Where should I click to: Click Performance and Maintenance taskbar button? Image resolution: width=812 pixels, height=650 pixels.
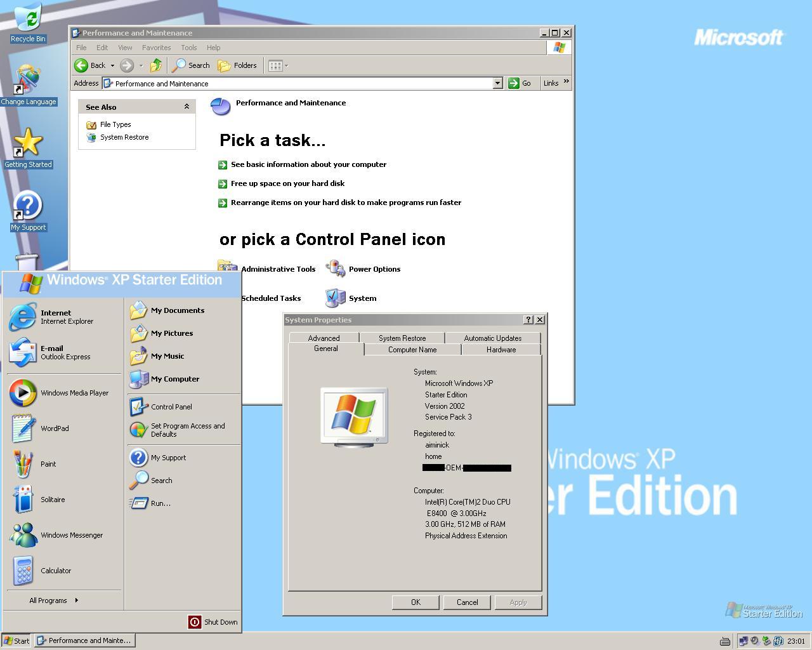84,640
